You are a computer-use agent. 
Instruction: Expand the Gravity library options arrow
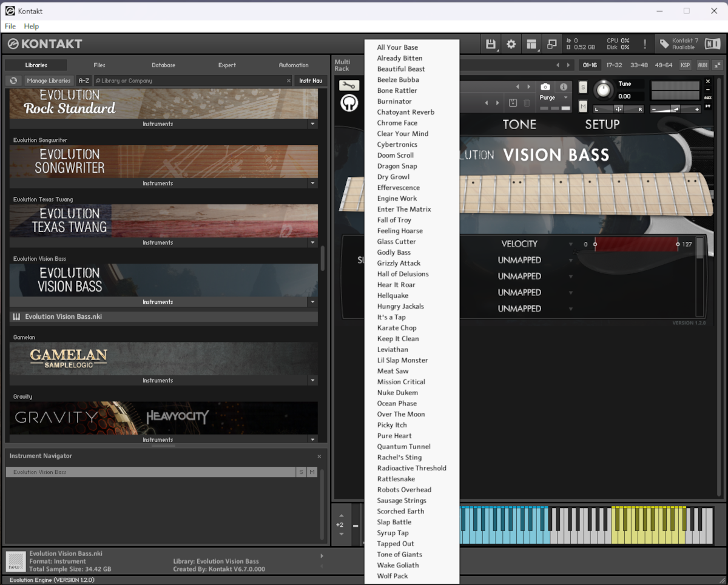pyautogui.click(x=313, y=440)
